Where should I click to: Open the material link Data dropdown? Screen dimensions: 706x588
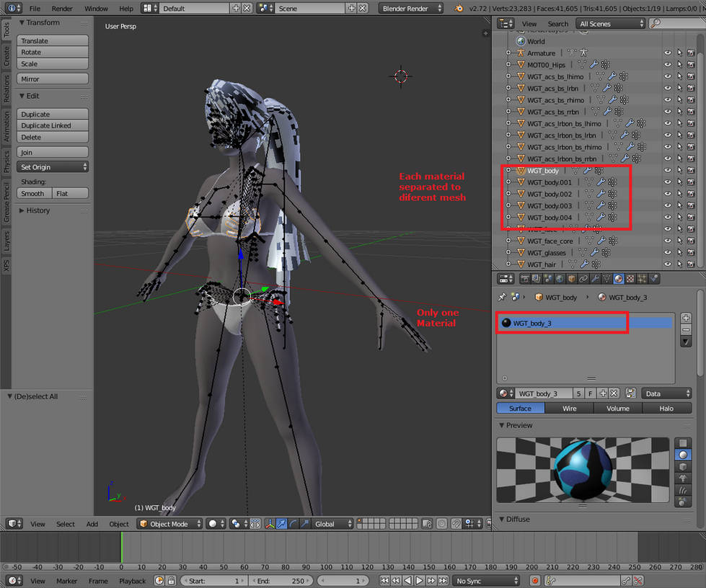[666, 393]
